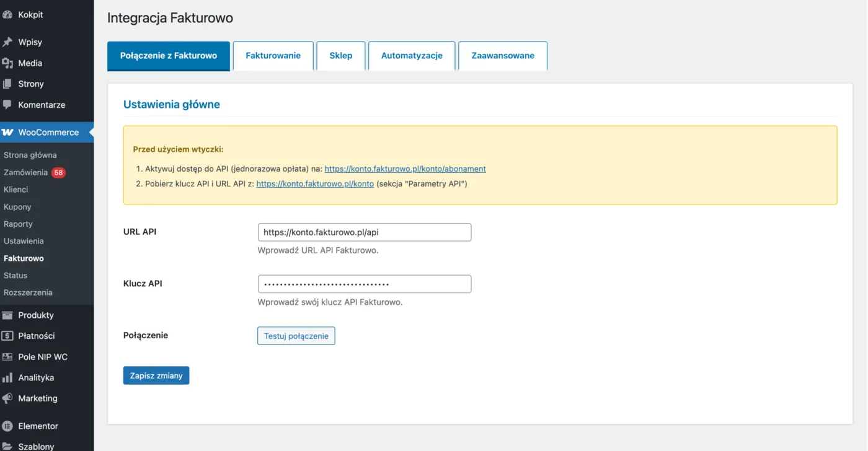Click the Strony pages icon
This screenshot has width=868, height=451.
tap(7, 84)
